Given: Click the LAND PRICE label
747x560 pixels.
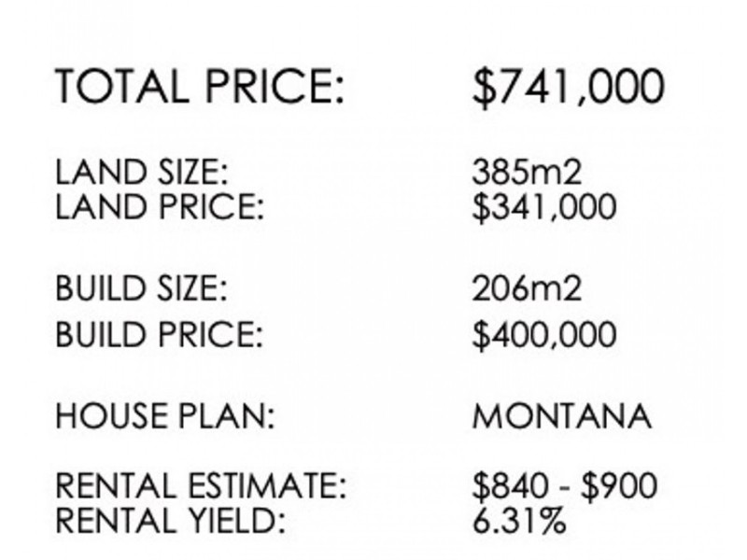Looking at the screenshot, I should pyautogui.click(x=160, y=207).
